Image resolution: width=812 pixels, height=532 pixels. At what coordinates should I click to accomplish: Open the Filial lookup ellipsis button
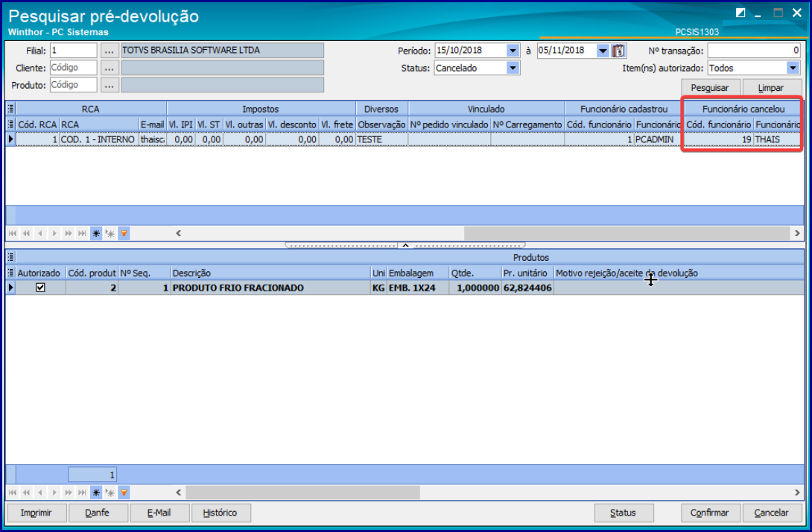pyautogui.click(x=110, y=51)
